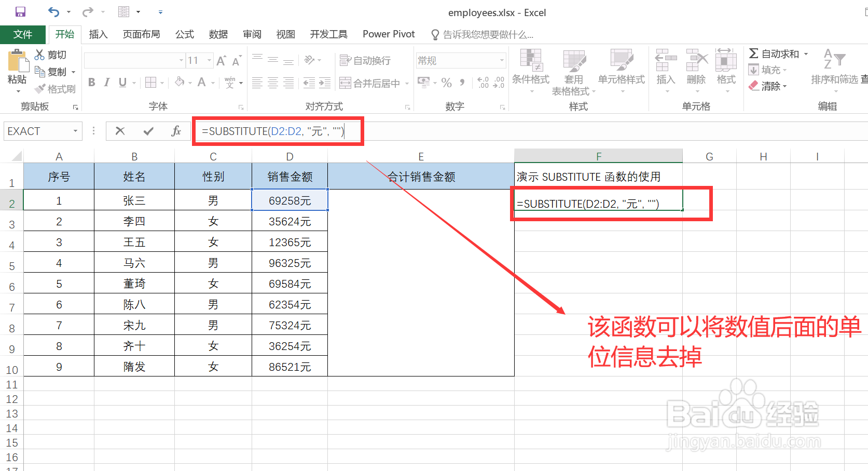This screenshot has width=868, height=471.
Task: Click the Format Painter 格式刷 icon
Action: pos(56,88)
